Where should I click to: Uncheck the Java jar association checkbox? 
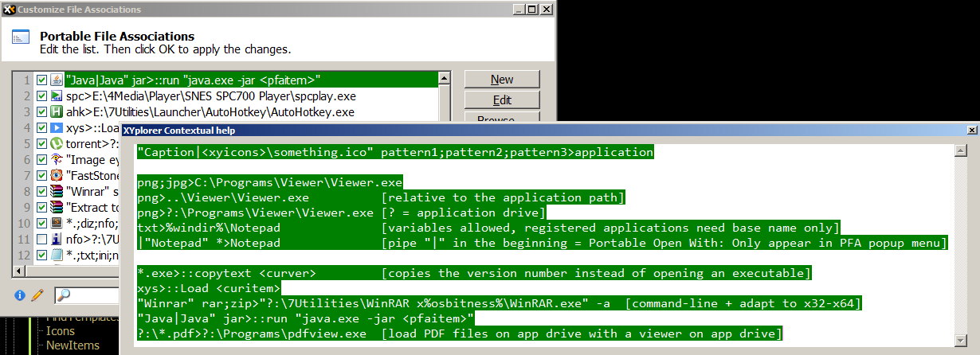pos(41,80)
